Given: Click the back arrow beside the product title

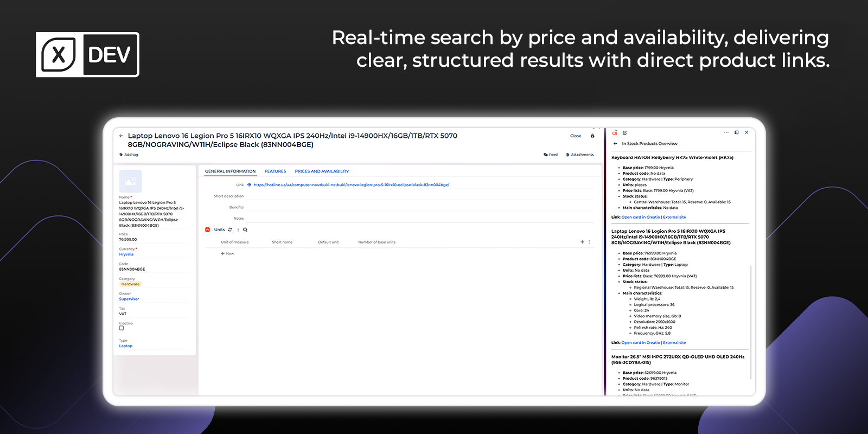Looking at the screenshot, I should pos(121,136).
